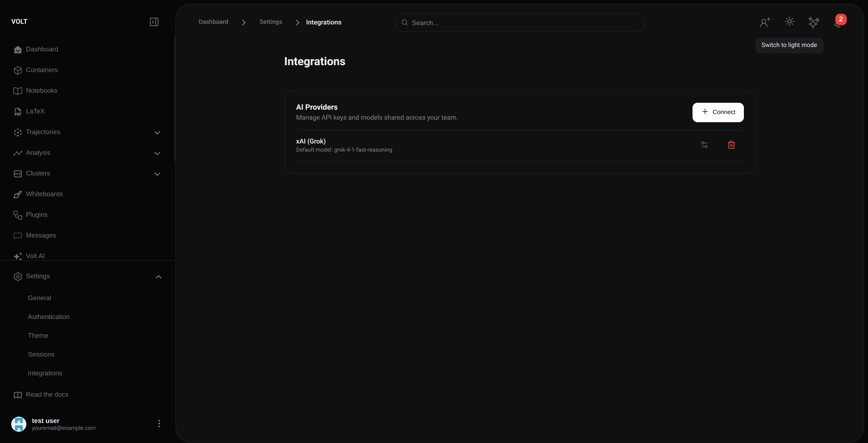The image size is (868, 443).
Task: Go to Containers in the sidebar
Action: pos(41,70)
